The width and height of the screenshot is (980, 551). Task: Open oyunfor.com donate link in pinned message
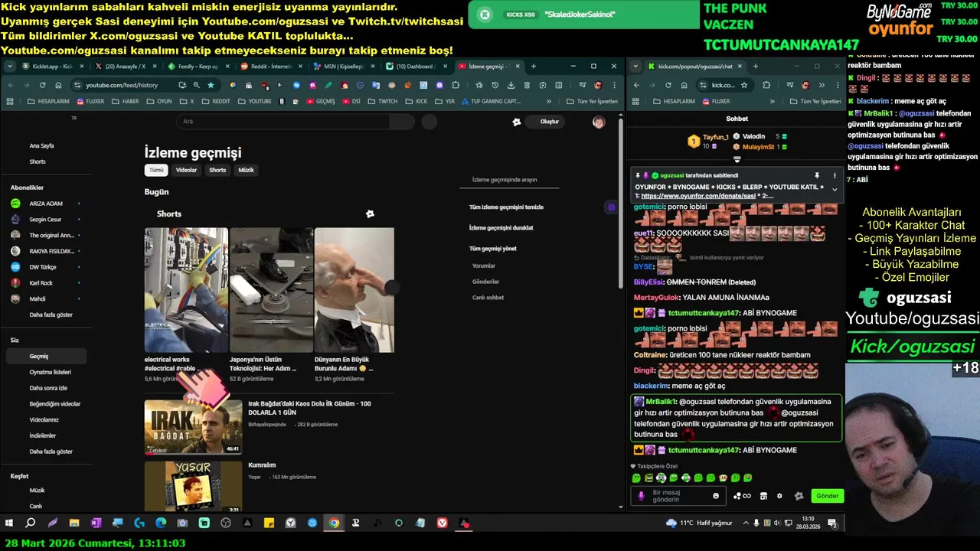(698, 196)
